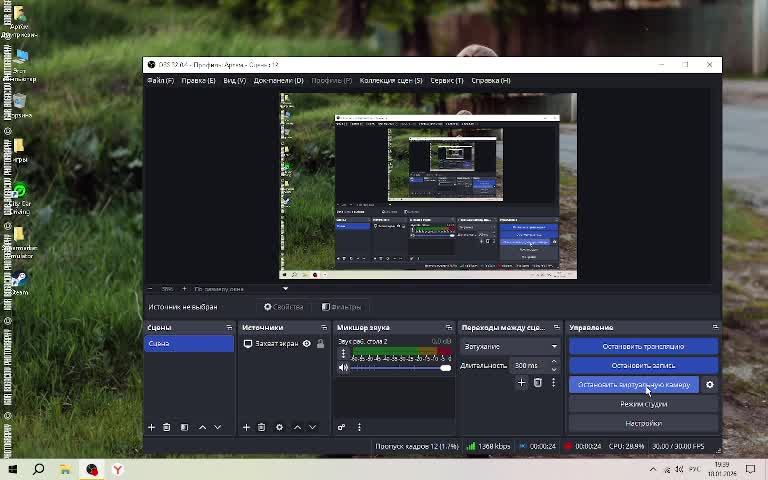Decrease the transition duration value
The height and width of the screenshot is (480, 768).
coord(554,369)
